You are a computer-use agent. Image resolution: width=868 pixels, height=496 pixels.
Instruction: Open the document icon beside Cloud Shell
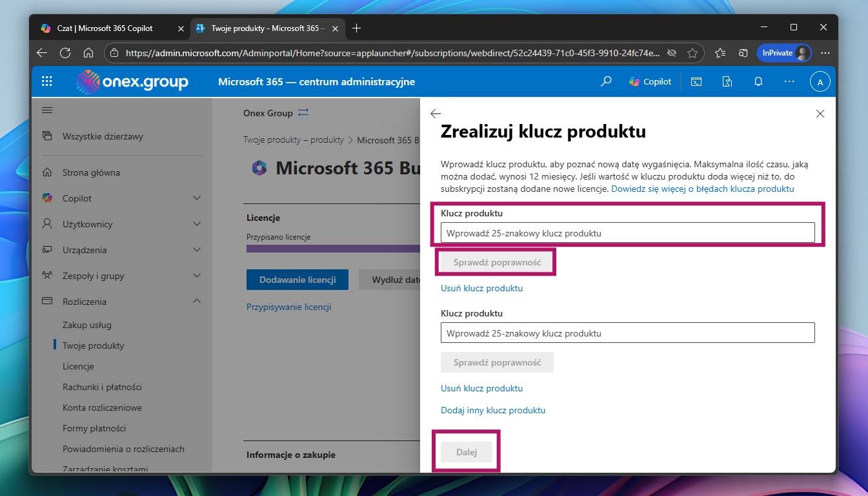click(727, 81)
